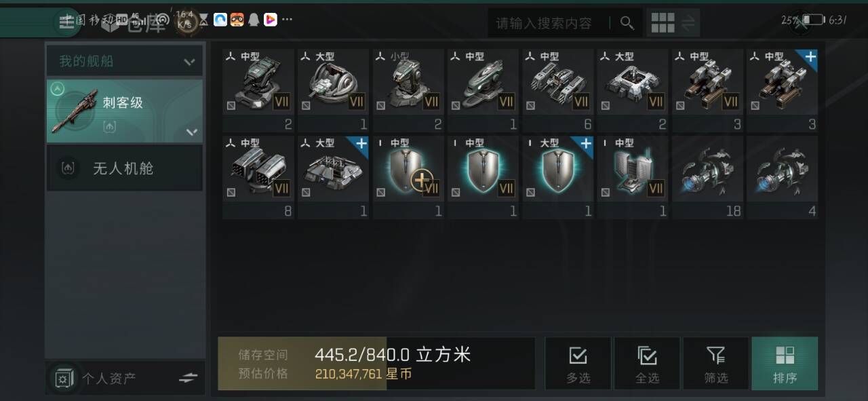This screenshot has width=868, height=401.
Task: Click the 排序 sort button
Action: click(x=785, y=364)
